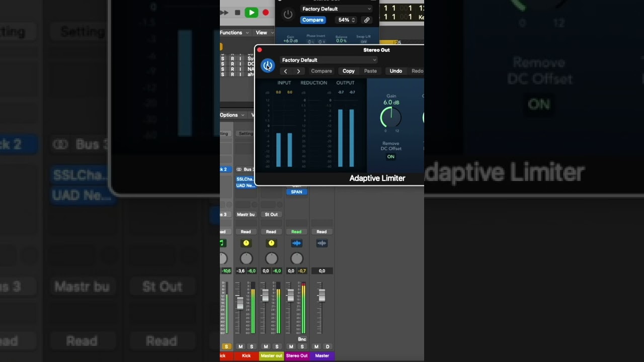Toggle power on the Gain plugin window
The image size is (644, 362).
(x=288, y=15)
